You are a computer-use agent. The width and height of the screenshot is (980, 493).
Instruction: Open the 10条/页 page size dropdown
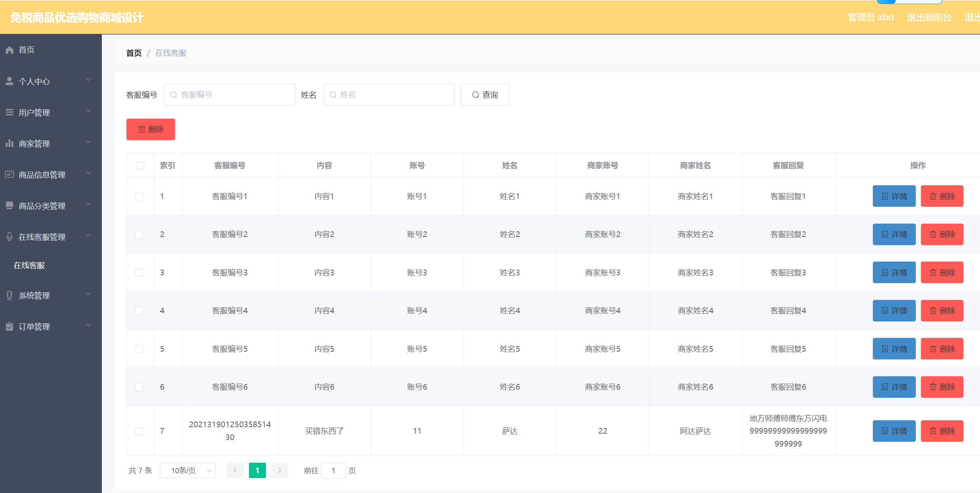click(188, 470)
